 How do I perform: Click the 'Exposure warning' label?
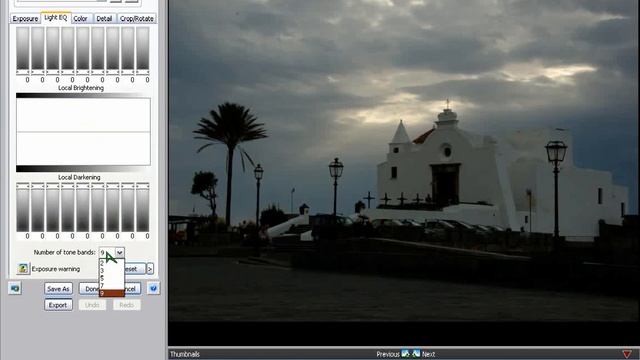click(x=56, y=269)
